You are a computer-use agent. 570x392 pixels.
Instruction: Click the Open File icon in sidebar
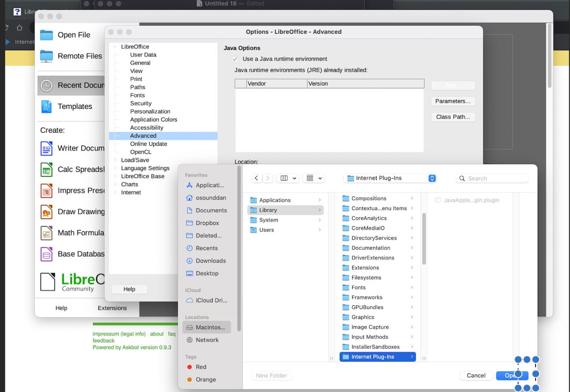[x=46, y=35]
